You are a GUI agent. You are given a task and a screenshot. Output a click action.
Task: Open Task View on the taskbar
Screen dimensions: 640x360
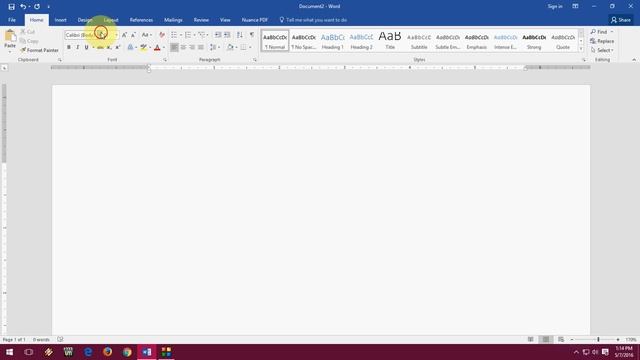[x=29, y=352]
